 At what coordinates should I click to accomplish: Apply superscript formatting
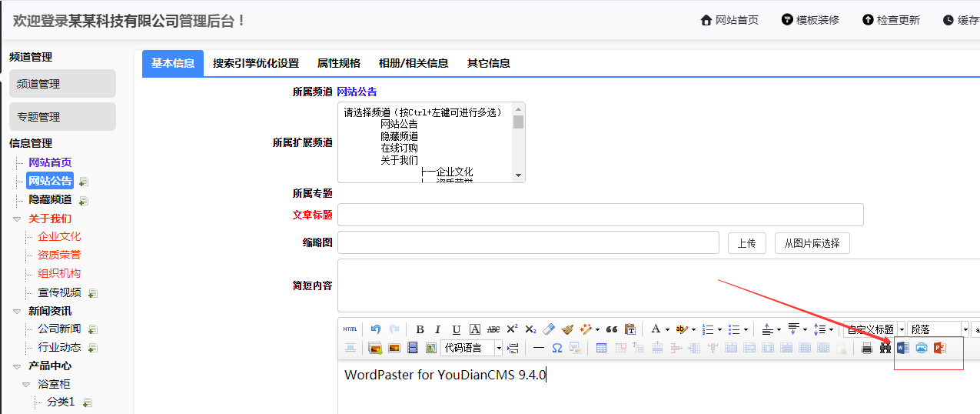point(512,329)
